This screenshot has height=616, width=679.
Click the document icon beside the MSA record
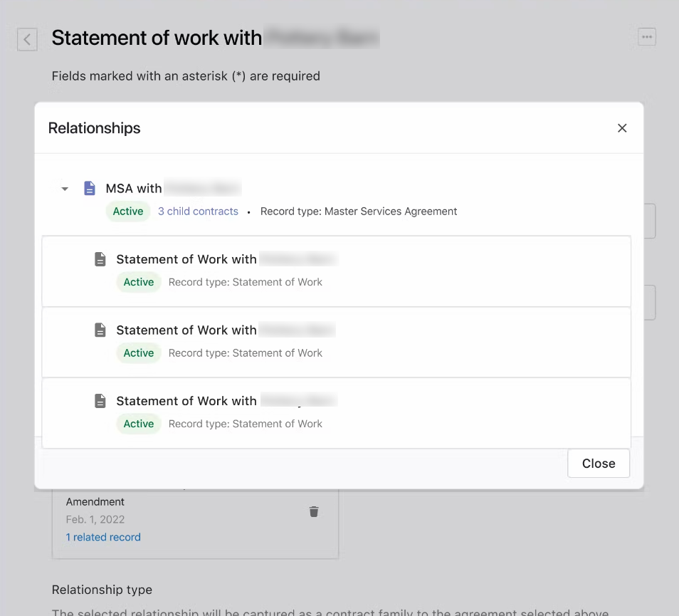coord(89,188)
